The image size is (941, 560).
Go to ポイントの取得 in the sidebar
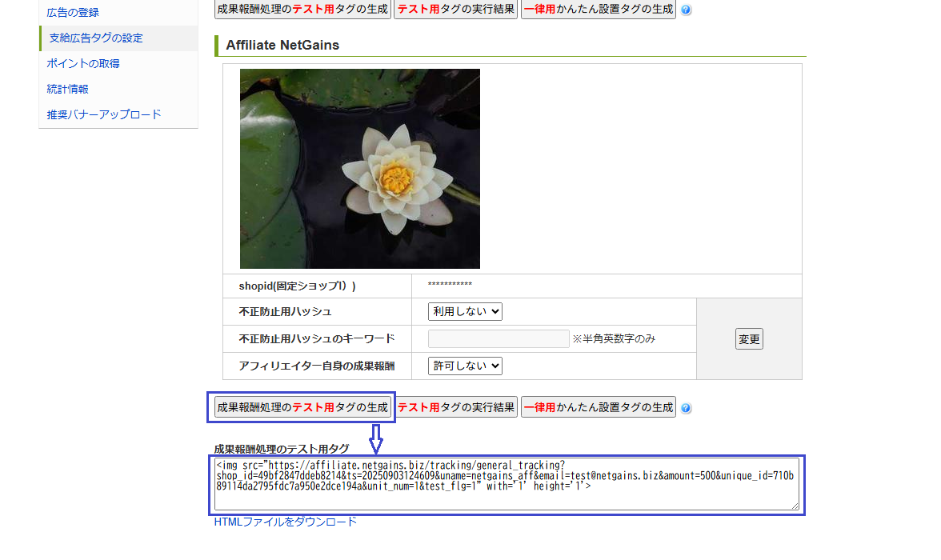(x=83, y=63)
